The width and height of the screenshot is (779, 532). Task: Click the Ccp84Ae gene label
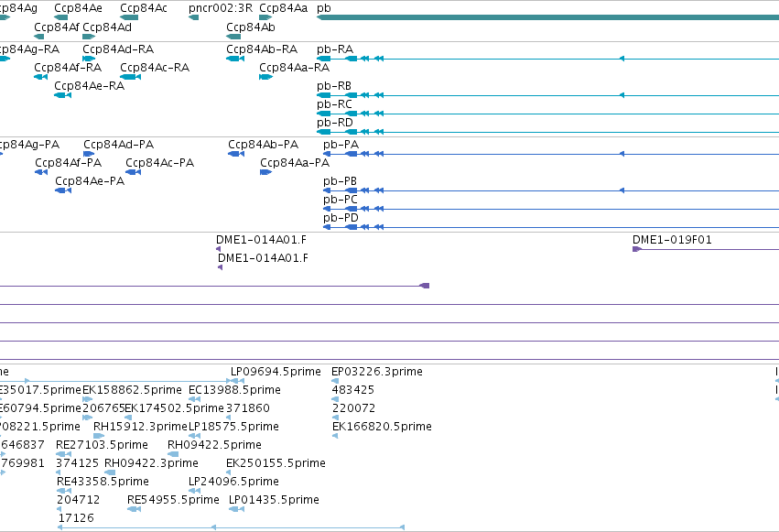tap(78, 8)
